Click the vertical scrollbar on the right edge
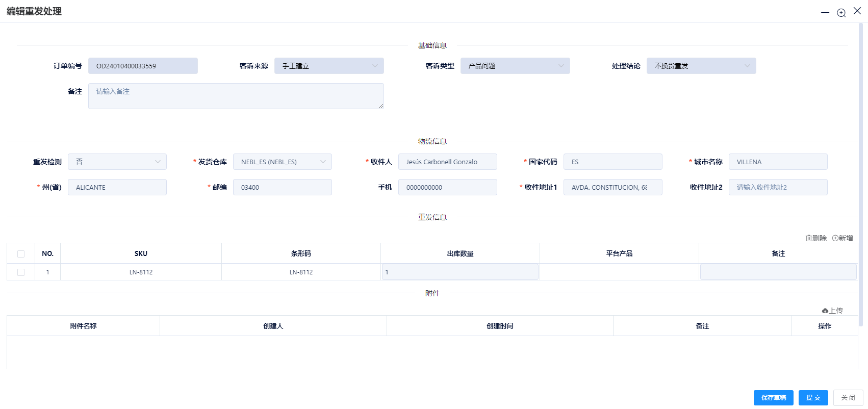 (x=861, y=173)
